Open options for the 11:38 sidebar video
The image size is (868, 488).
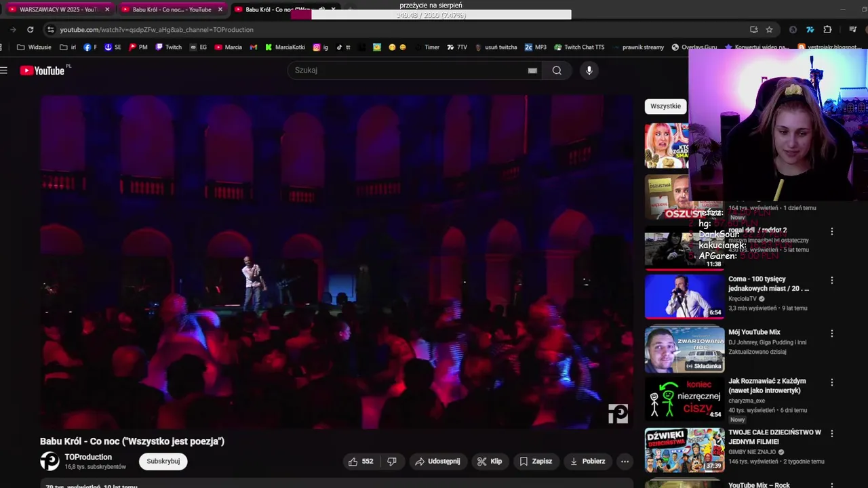click(831, 232)
